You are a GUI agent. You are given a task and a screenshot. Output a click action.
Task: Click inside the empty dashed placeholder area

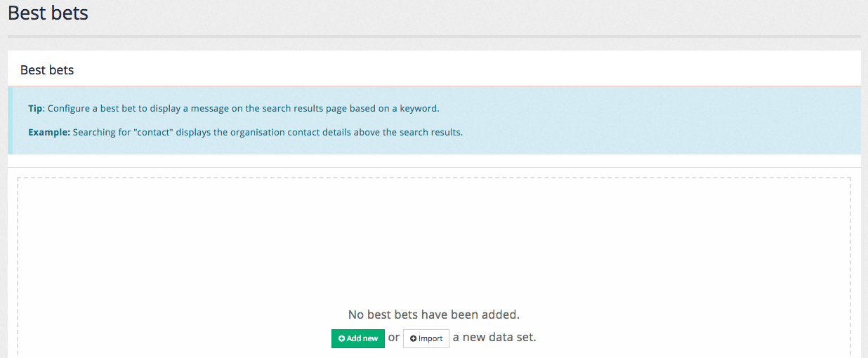tap(433, 239)
